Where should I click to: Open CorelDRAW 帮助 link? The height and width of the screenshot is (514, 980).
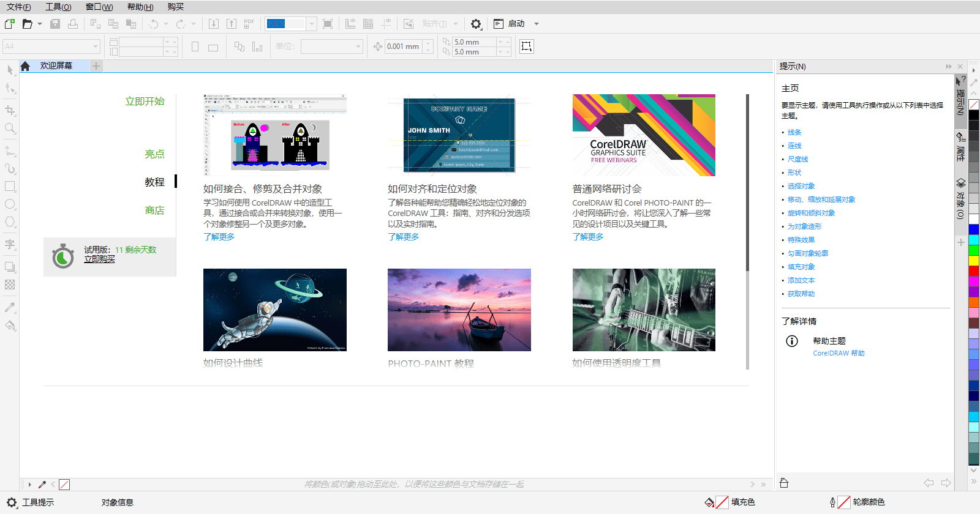[x=839, y=353]
